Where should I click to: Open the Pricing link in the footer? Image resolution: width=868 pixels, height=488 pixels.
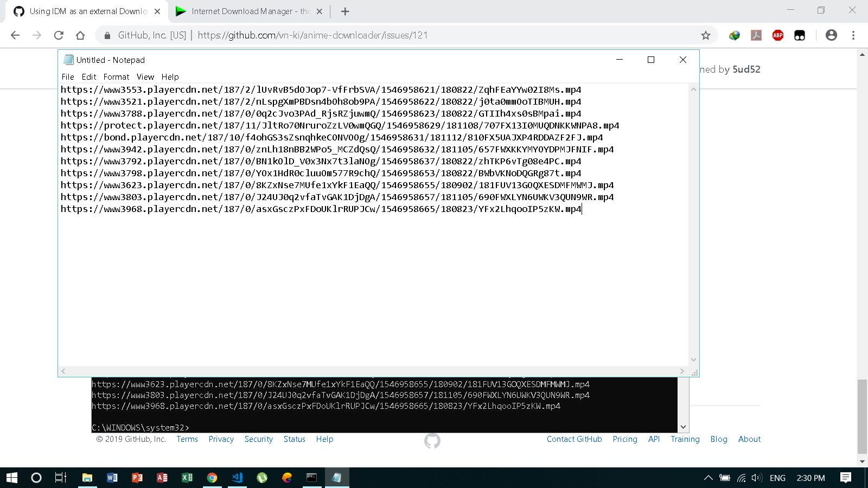(x=625, y=439)
